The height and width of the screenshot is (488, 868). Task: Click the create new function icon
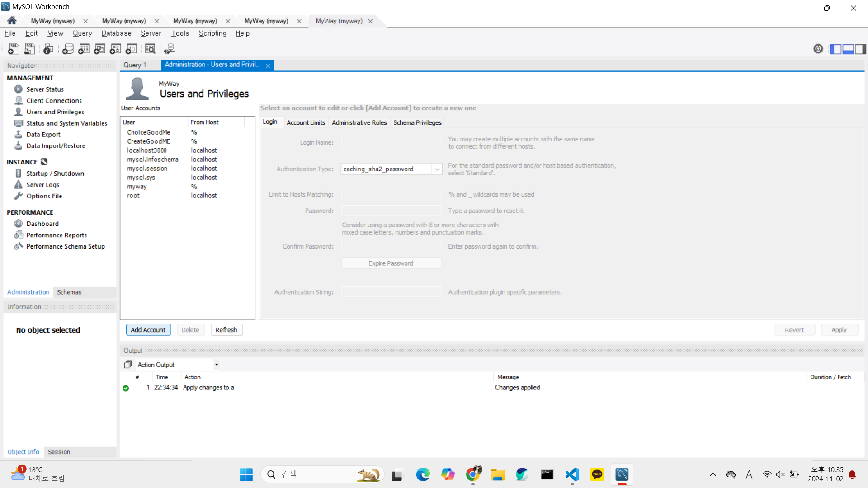pos(131,49)
